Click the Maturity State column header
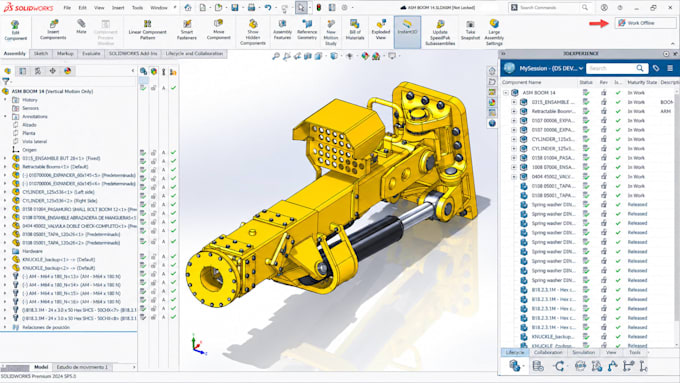 (642, 82)
